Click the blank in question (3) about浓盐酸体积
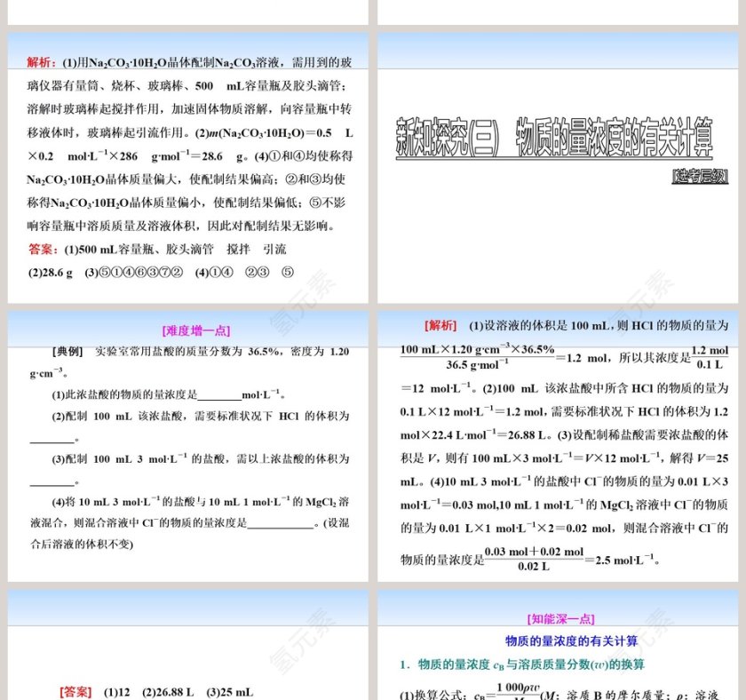 [x=51, y=486]
